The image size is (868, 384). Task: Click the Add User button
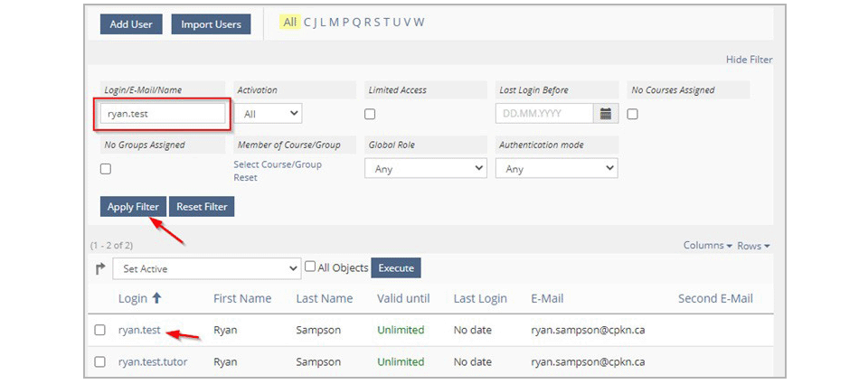[130, 24]
